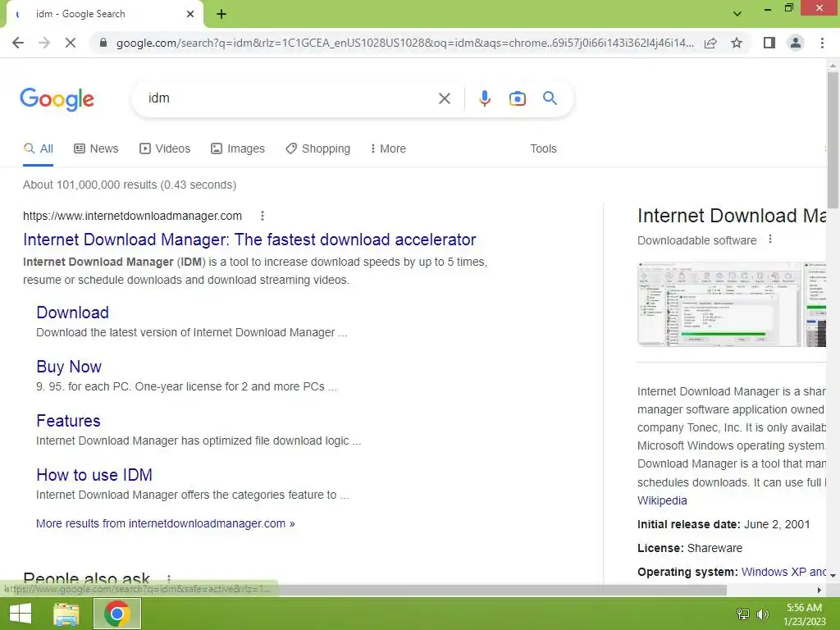Click the address bar URL
The image size is (840, 630).
tap(405, 43)
